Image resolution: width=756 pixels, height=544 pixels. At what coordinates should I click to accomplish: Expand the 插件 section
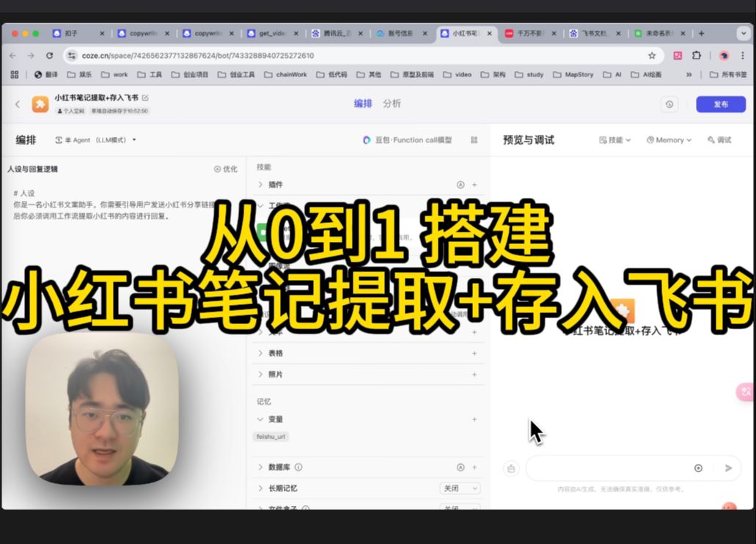[260, 185]
